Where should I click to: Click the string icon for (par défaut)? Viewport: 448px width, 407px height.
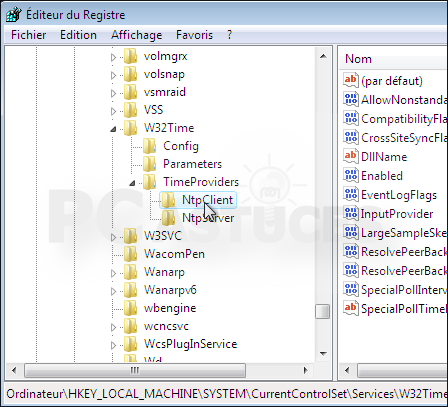tap(351, 80)
